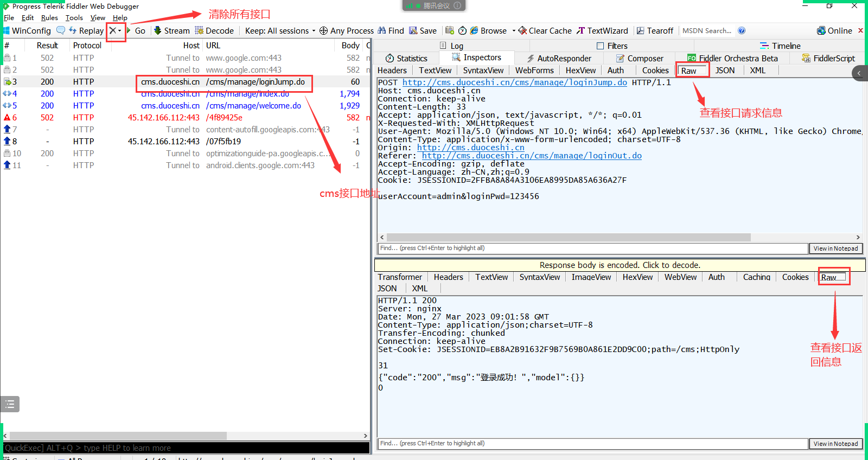This screenshot has width=868, height=460.
Task: Click the Find binoculars button
Action: (x=391, y=31)
